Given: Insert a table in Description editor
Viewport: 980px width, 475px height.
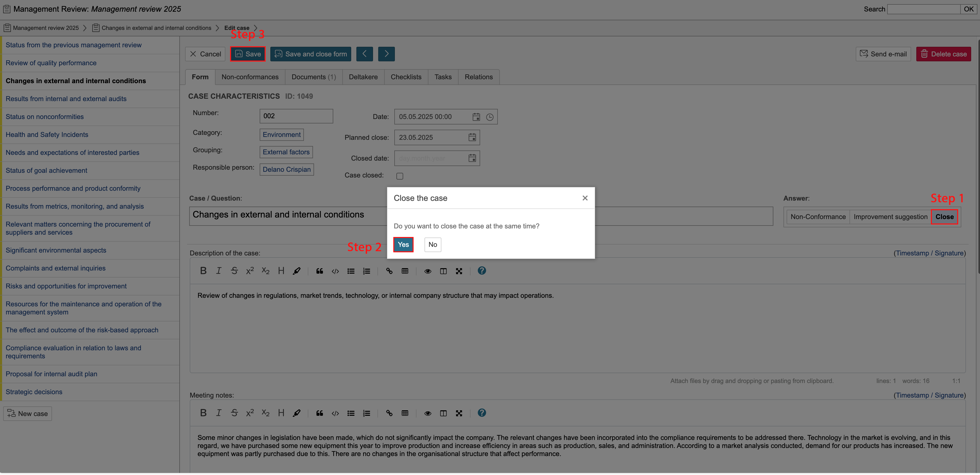Looking at the screenshot, I should pyautogui.click(x=405, y=271).
